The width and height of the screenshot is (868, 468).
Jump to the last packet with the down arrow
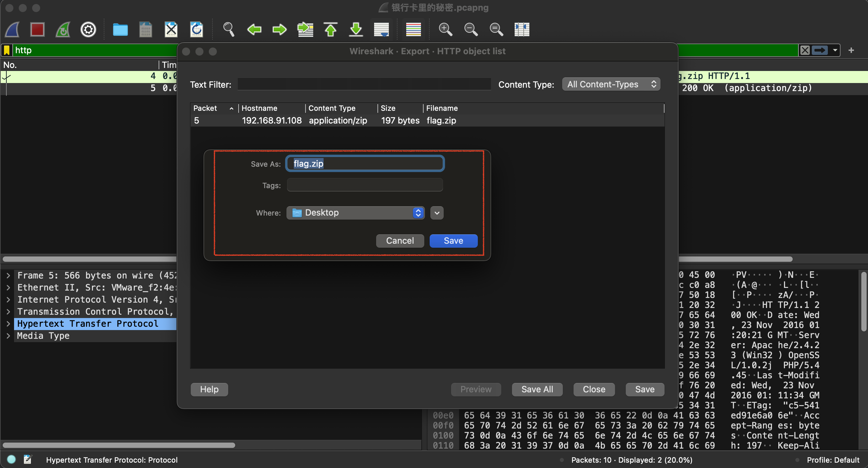tap(356, 30)
